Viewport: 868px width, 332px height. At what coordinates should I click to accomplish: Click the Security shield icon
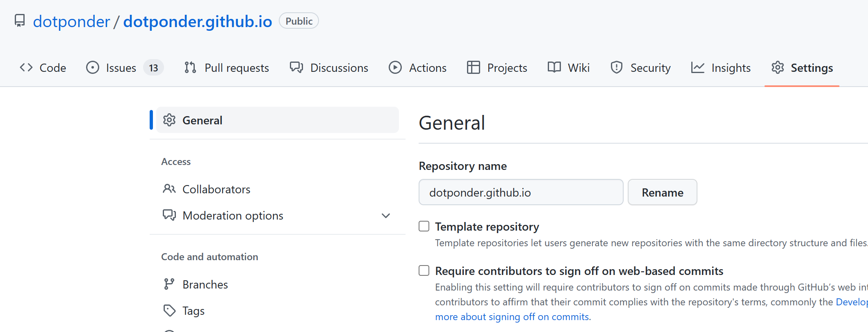(616, 67)
